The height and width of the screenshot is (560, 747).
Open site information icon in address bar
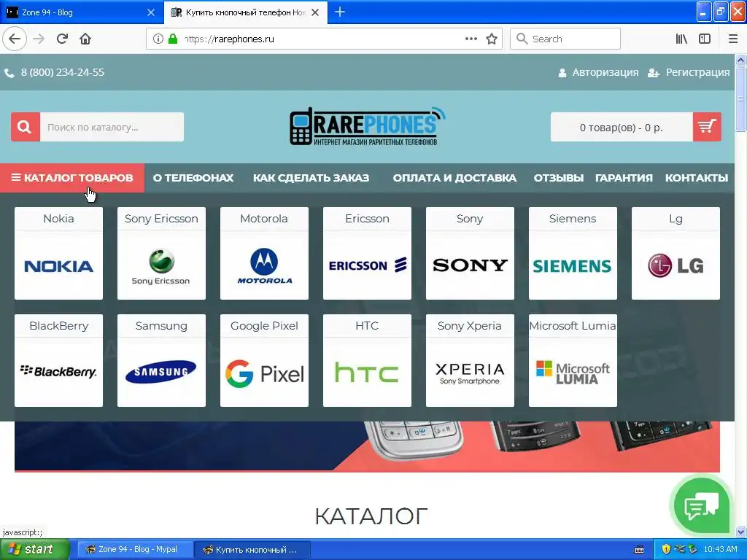(158, 39)
